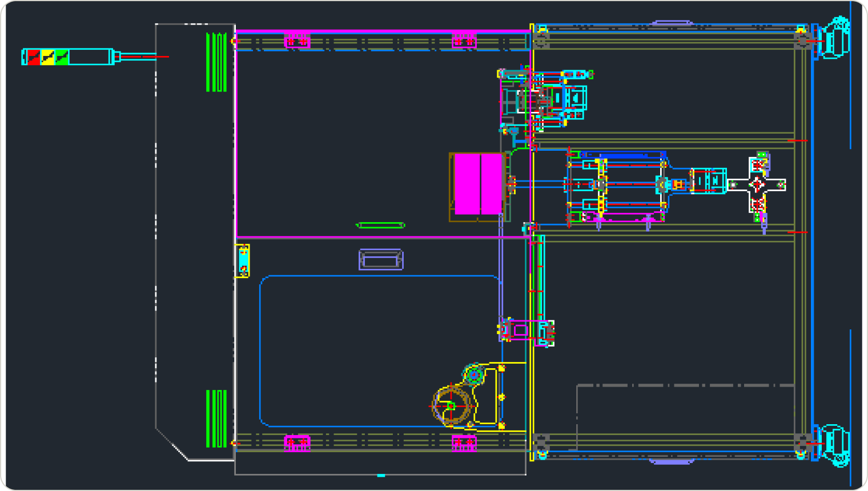Select the large magenta filled rectangle

click(x=479, y=184)
